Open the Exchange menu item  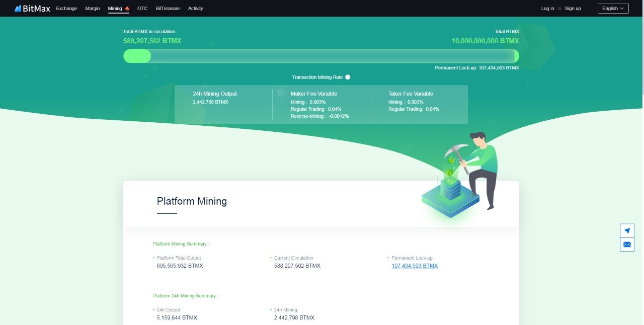(66, 9)
